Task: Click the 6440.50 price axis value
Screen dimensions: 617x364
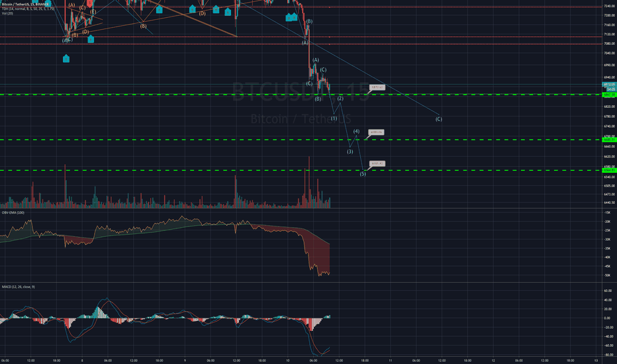Action: pos(609,203)
